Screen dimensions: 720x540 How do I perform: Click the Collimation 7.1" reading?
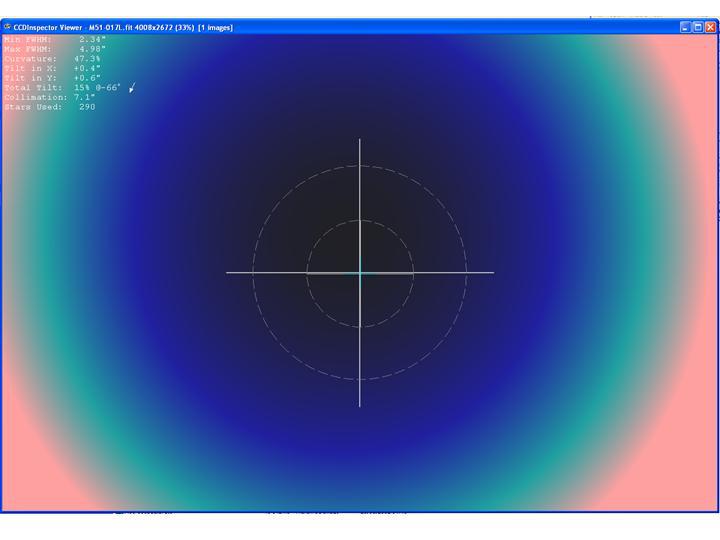pos(50,97)
